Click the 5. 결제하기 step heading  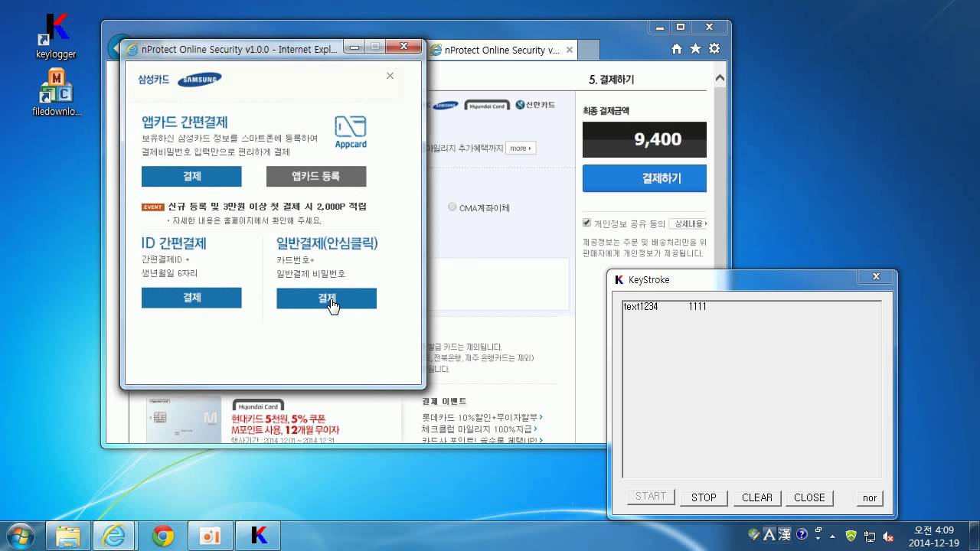[x=611, y=80]
